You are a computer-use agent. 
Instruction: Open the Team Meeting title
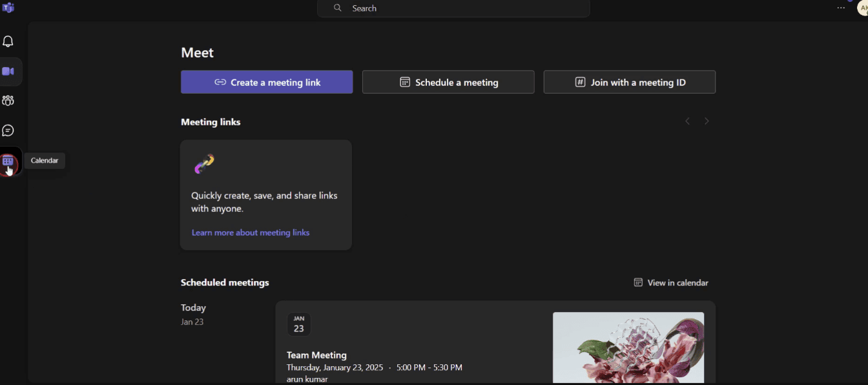pos(316,355)
